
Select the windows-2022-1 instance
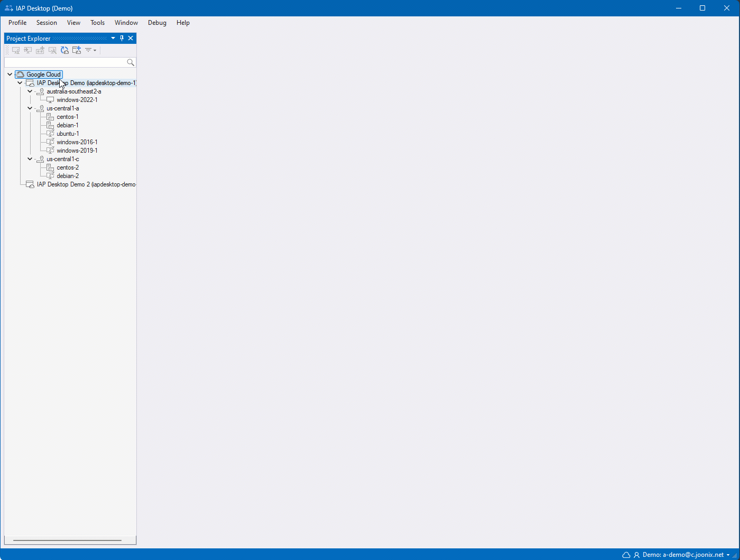point(77,100)
